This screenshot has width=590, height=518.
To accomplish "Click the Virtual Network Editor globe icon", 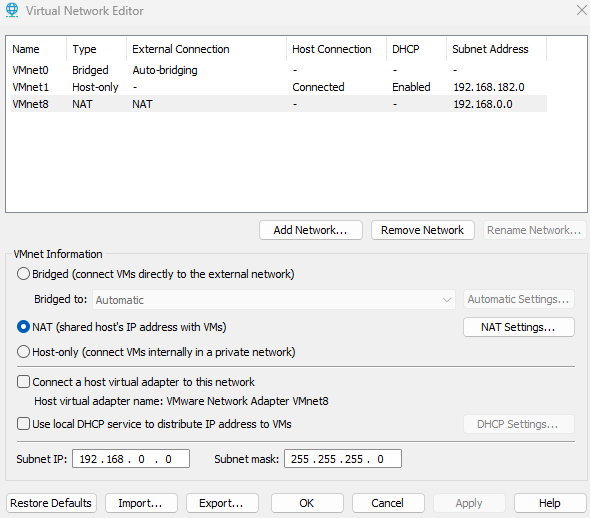I will [12, 10].
